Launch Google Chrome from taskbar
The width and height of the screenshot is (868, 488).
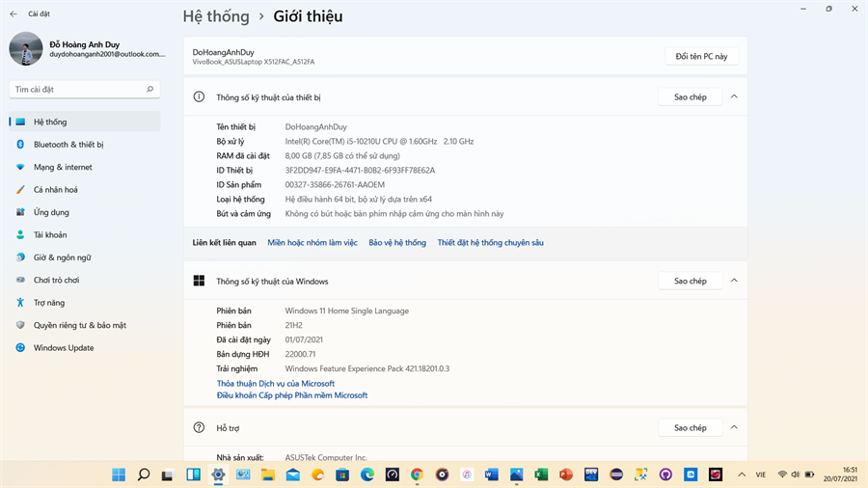point(417,474)
